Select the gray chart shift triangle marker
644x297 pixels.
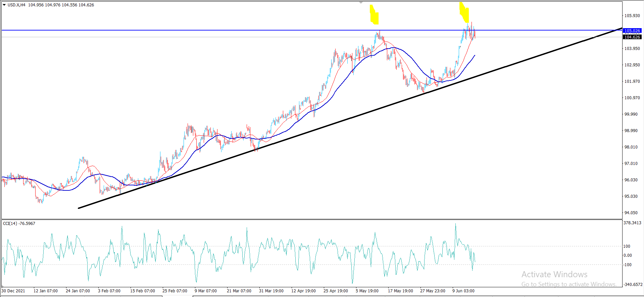pyautogui.click(x=361, y=2)
